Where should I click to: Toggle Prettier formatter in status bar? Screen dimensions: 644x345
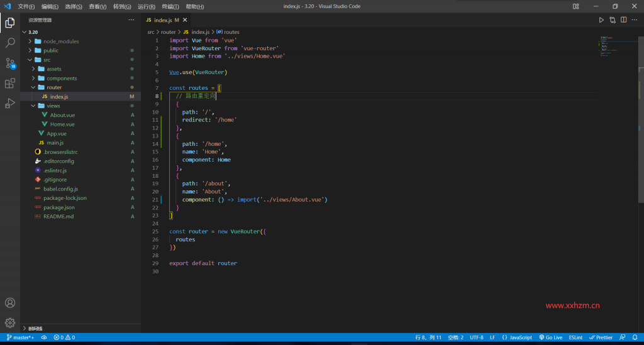point(602,337)
